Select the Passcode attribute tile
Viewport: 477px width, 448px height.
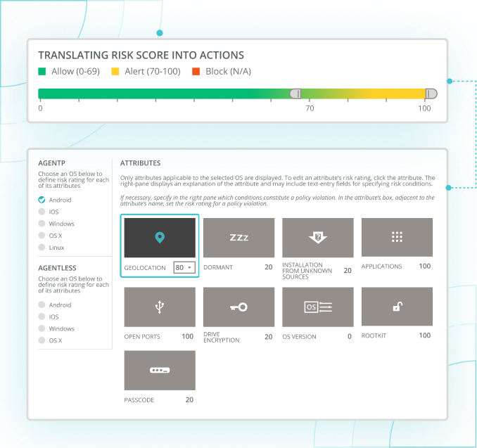(160, 371)
